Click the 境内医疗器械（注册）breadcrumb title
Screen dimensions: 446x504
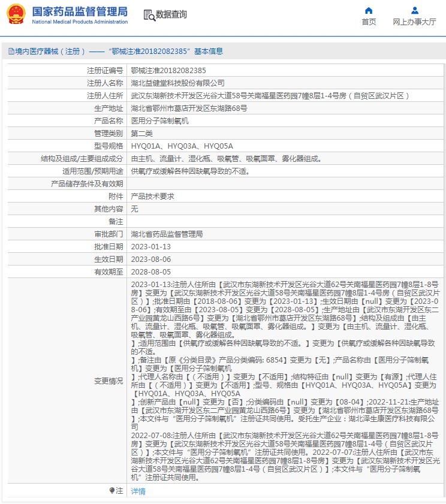click(50, 52)
